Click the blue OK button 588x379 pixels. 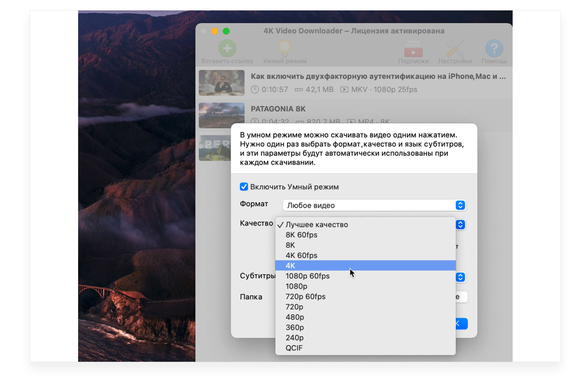(462, 324)
